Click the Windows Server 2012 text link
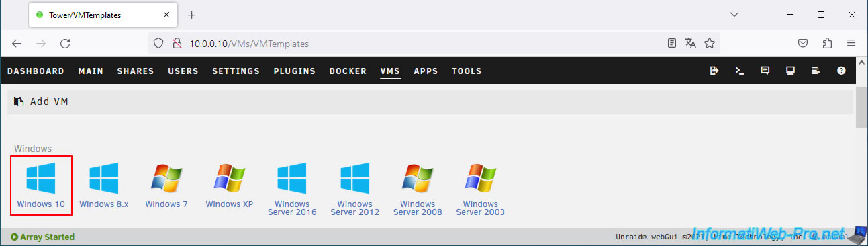The width and height of the screenshot is (868, 246). click(355, 208)
